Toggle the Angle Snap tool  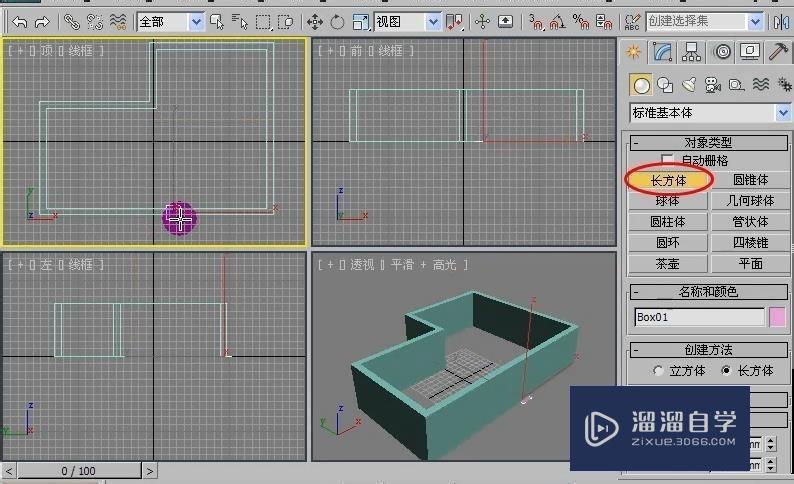[557, 21]
